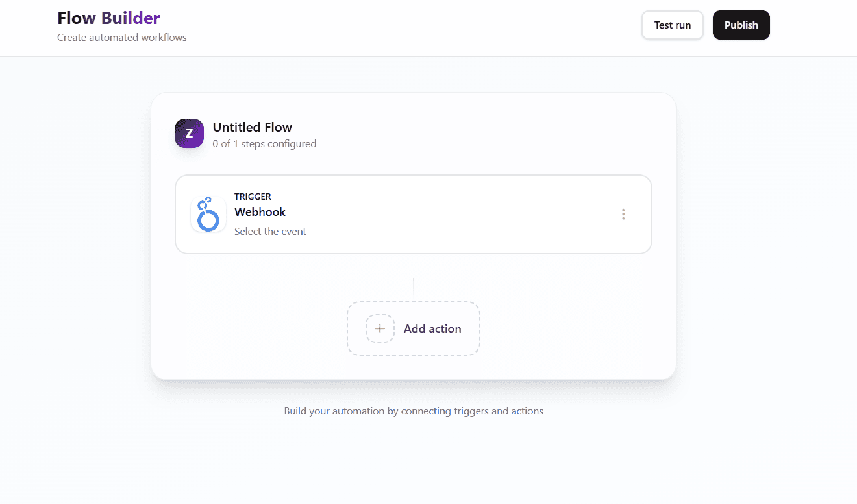The width and height of the screenshot is (857, 504).
Task: Select the Webhook trigger card blank area
Action: (x=454, y=214)
